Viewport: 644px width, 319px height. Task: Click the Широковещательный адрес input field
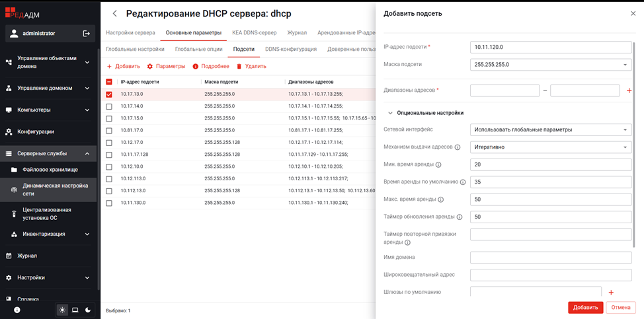pyautogui.click(x=550, y=275)
